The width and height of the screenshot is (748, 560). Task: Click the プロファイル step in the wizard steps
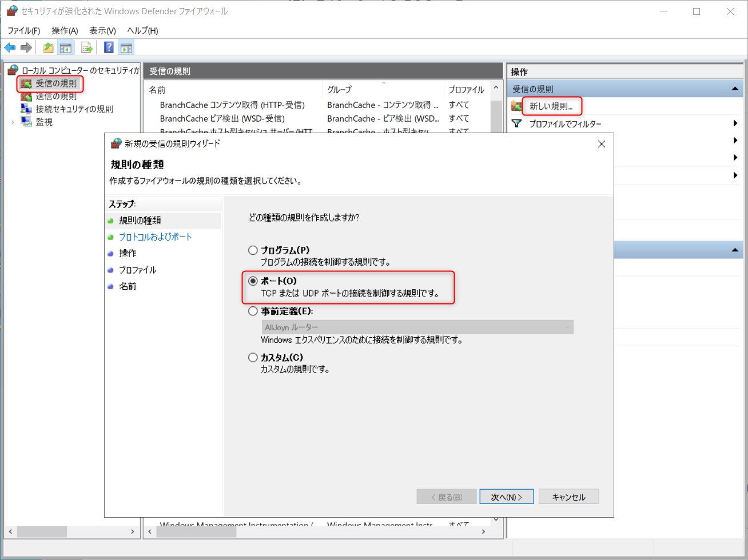click(x=137, y=270)
